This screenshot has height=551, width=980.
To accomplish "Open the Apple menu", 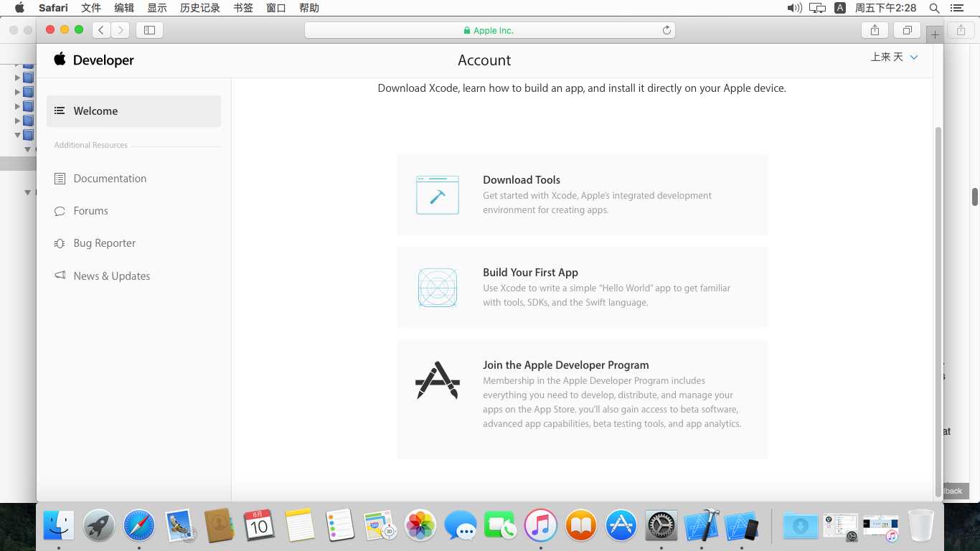I will 19,8.
